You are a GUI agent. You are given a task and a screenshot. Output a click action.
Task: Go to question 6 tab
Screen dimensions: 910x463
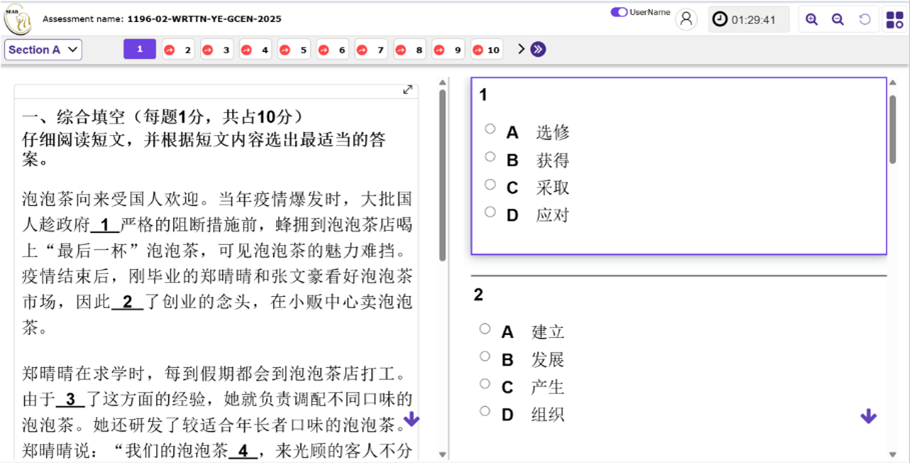tap(333, 50)
